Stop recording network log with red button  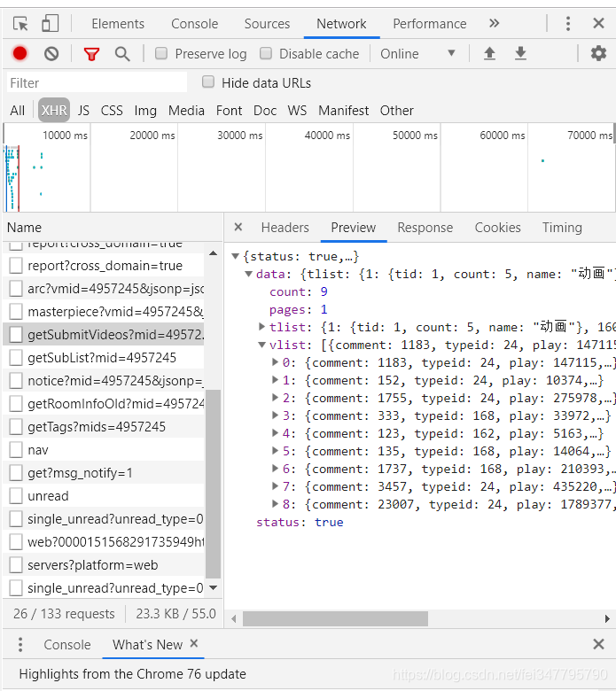[19, 54]
